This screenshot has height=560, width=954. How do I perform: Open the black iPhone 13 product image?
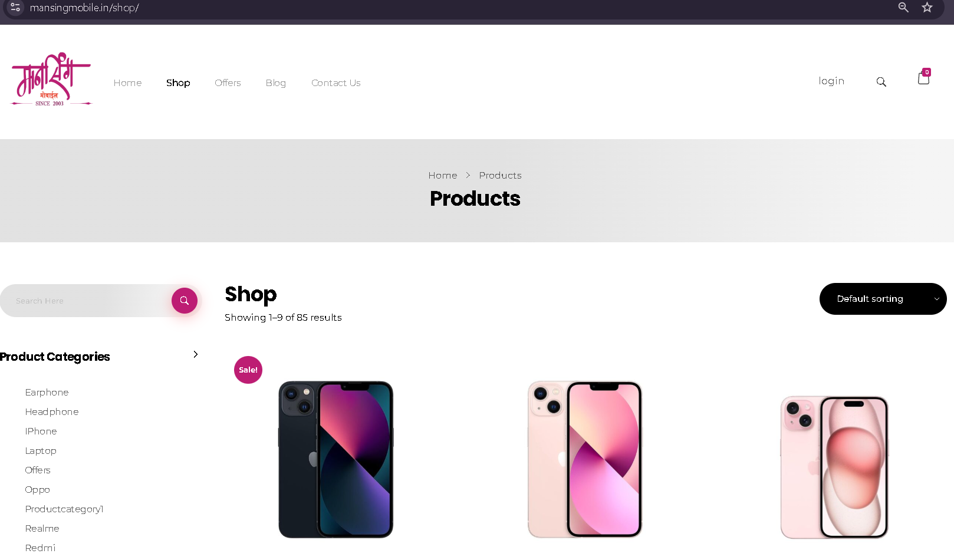click(335, 460)
